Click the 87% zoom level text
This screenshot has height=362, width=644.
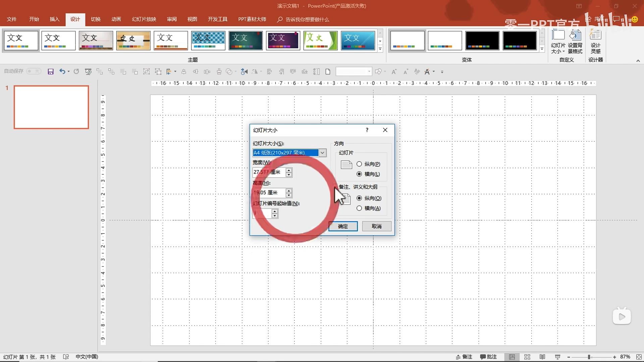point(625,357)
